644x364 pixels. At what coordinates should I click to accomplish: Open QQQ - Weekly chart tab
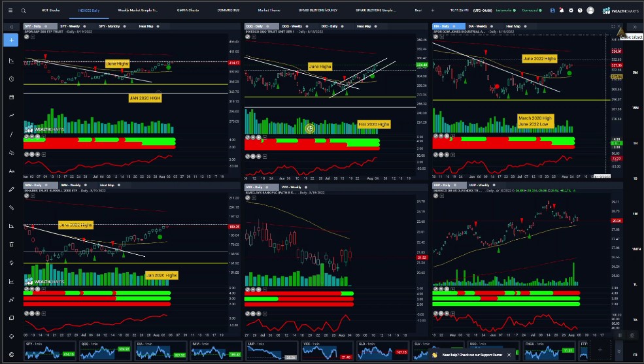292,26
